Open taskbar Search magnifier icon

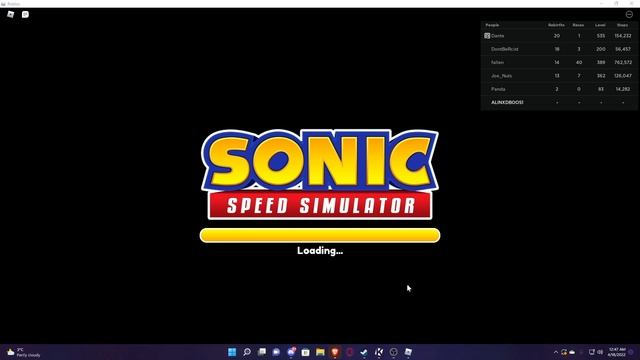click(x=247, y=352)
